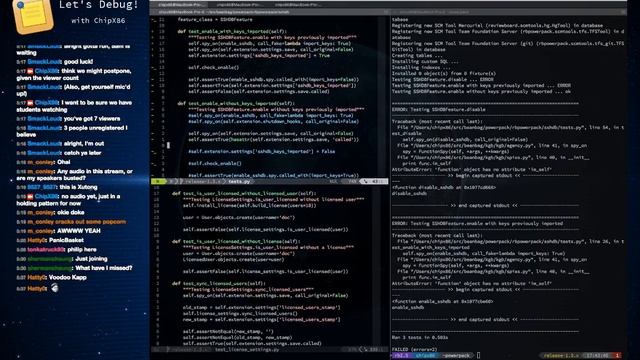Click chat message 'Ohai'
Image resolution: width=640 pixels, height=360 pixels.
[64, 162]
